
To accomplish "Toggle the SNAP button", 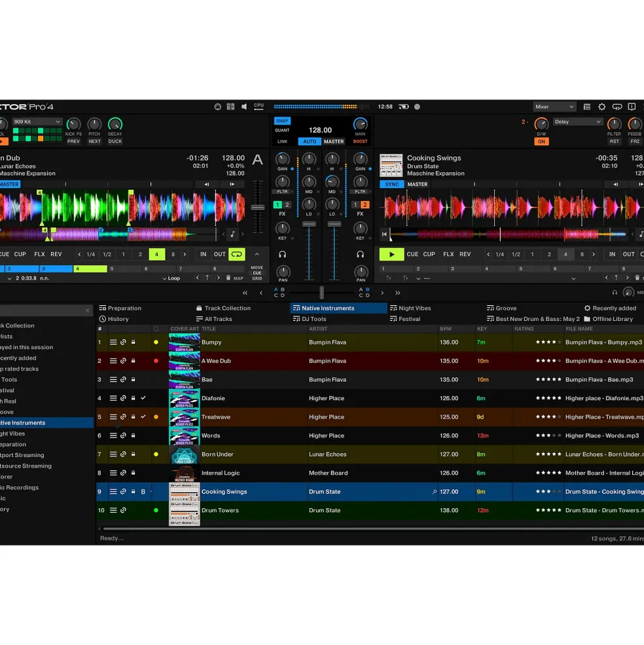I will (x=282, y=121).
